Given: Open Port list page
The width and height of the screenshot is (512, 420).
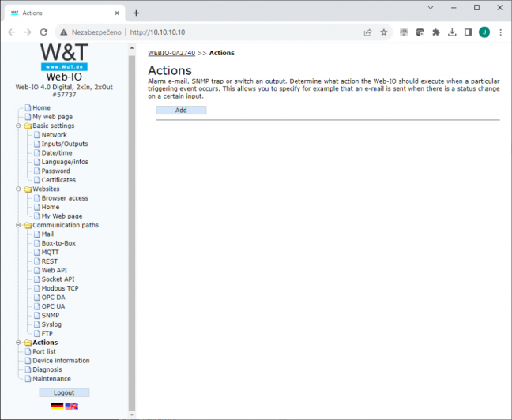Looking at the screenshot, I should (x=44, y=351).
